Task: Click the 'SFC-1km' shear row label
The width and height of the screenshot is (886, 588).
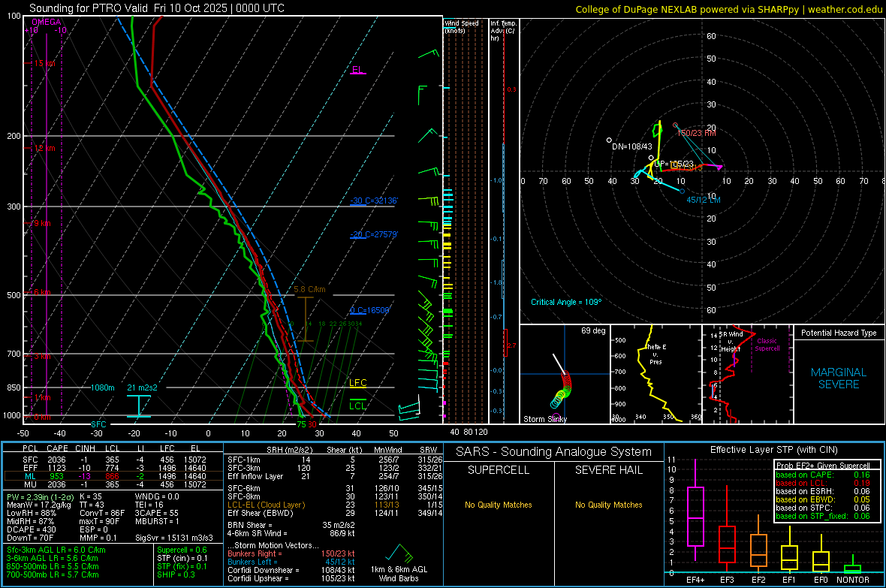Action: pos(244,460)
